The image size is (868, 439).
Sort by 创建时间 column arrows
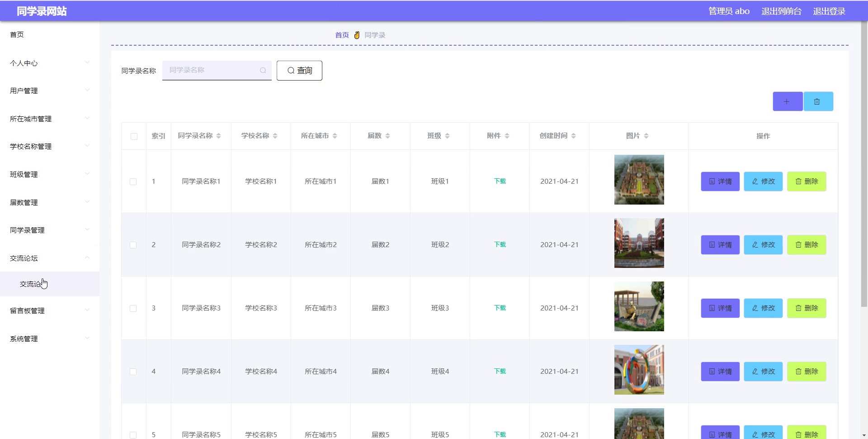coord(573,136)
